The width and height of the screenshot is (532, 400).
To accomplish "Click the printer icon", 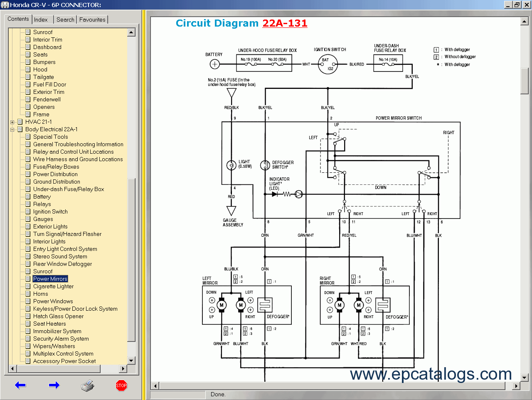I will [x=88, y=386].
